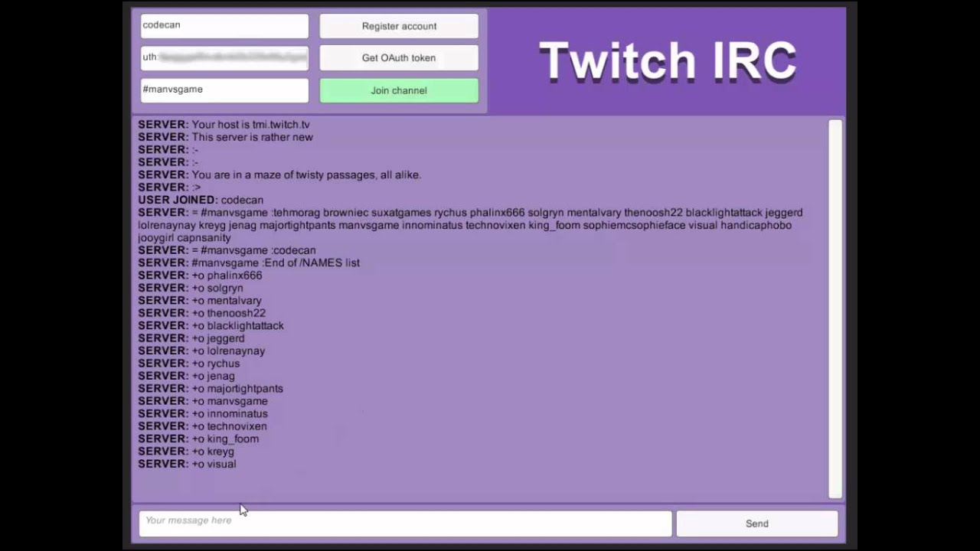This screenshot has height=551, width=980.
Task: Click the '+o lolrenaynay' line
Action: [201, 350]
